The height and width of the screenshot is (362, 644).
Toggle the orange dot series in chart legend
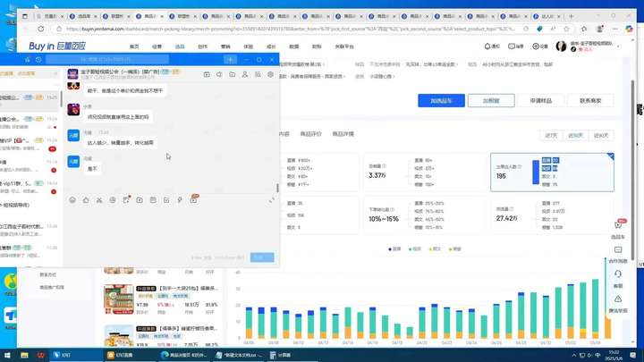455,248
